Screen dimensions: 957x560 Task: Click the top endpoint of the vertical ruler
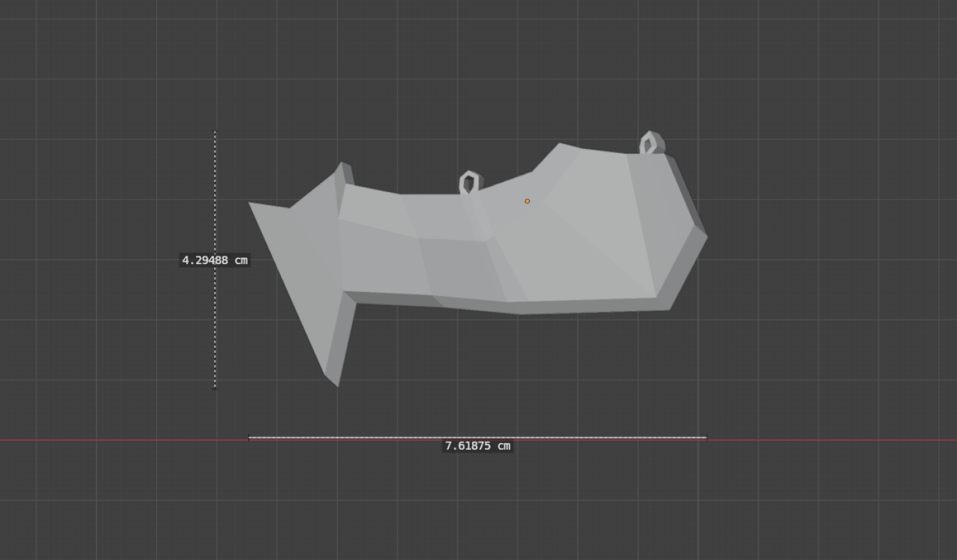pyautogui.click(x=215, y=131)
